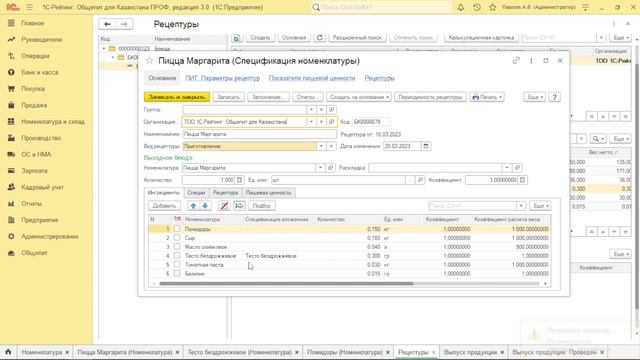This screenshot has width=640, height=360.
Task: Open Группа field dropdown arrow
Action: (x=311, y=109)
